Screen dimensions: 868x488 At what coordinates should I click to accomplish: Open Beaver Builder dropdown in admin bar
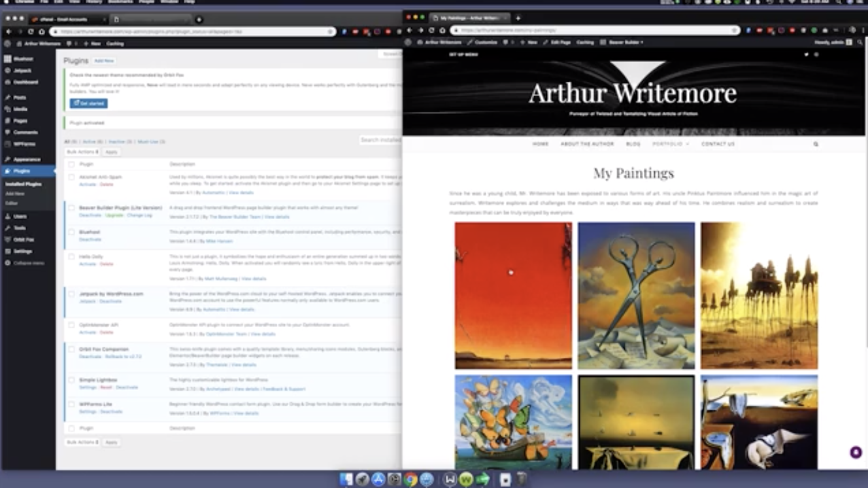[x=624, y=43]
